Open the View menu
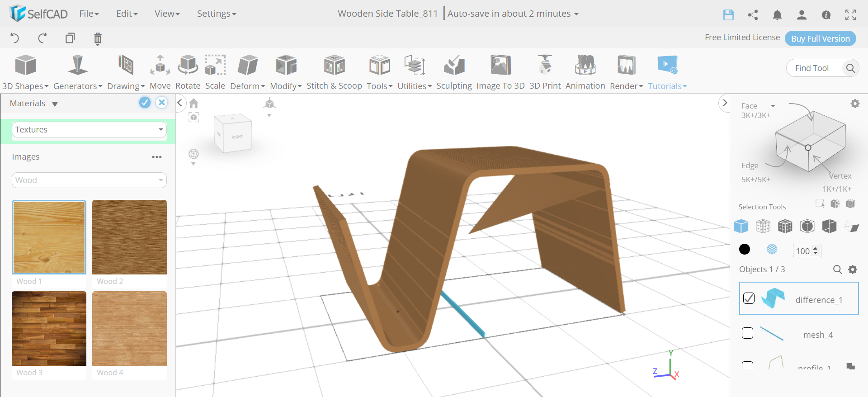 tap(167, 14)
